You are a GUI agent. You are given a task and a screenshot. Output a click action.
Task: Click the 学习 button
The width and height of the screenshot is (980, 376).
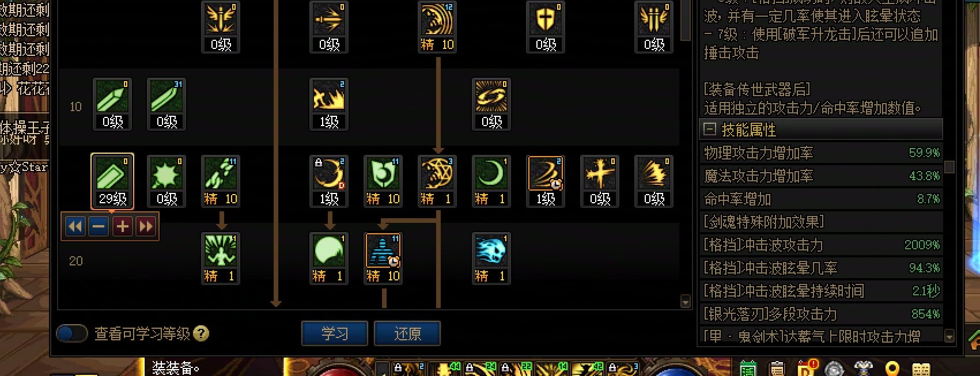click(335, 333)
